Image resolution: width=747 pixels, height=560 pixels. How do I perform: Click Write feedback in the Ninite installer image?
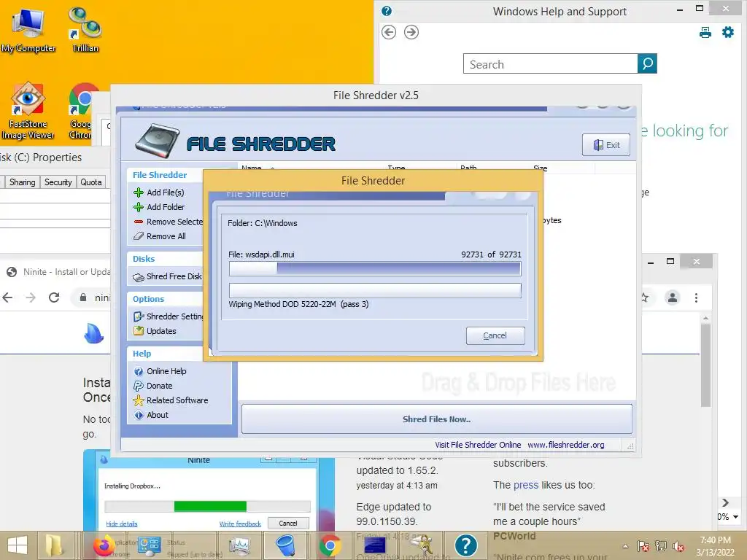240,524
